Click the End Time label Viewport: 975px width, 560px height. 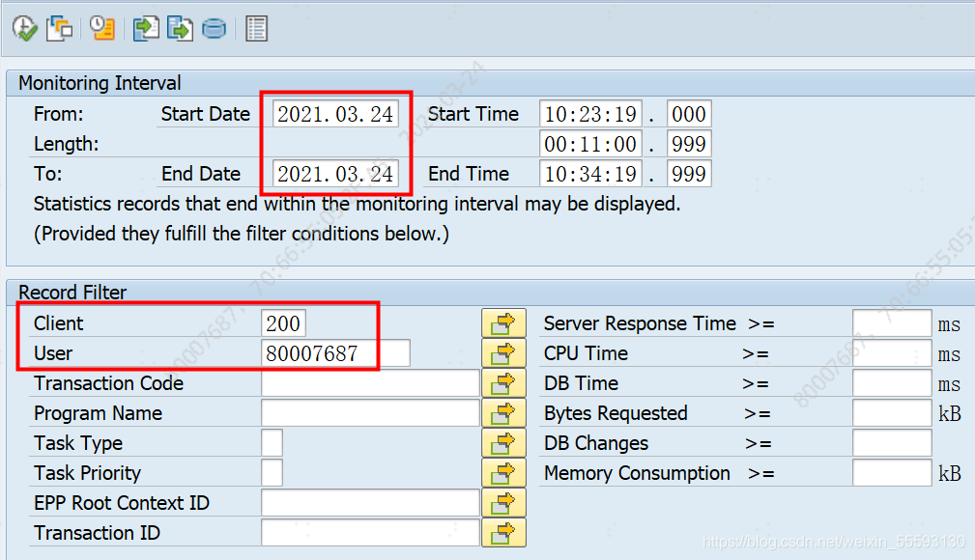click(469, 174)
